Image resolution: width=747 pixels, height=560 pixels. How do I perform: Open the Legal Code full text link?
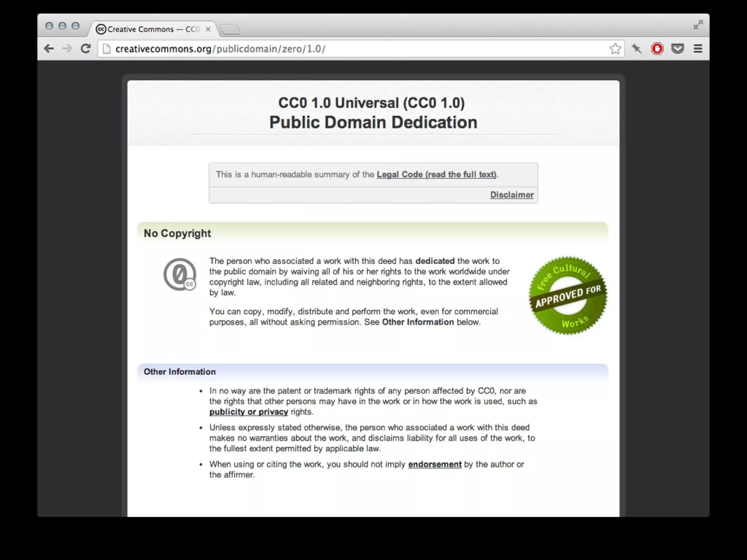(436, 174)
